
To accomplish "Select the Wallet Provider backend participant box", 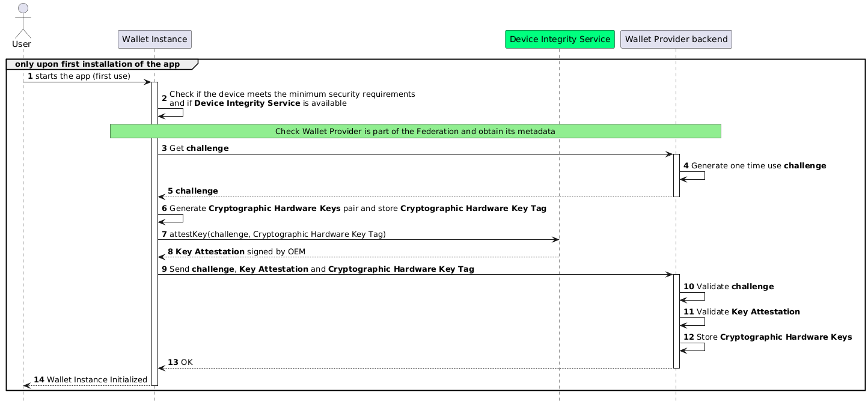I will [x=676, y=39].
